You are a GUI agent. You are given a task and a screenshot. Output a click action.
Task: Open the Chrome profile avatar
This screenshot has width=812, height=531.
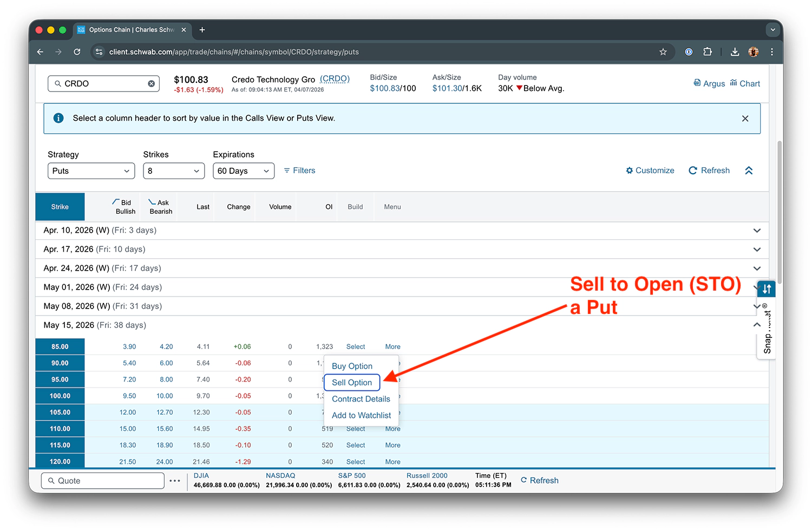[754, 52]
